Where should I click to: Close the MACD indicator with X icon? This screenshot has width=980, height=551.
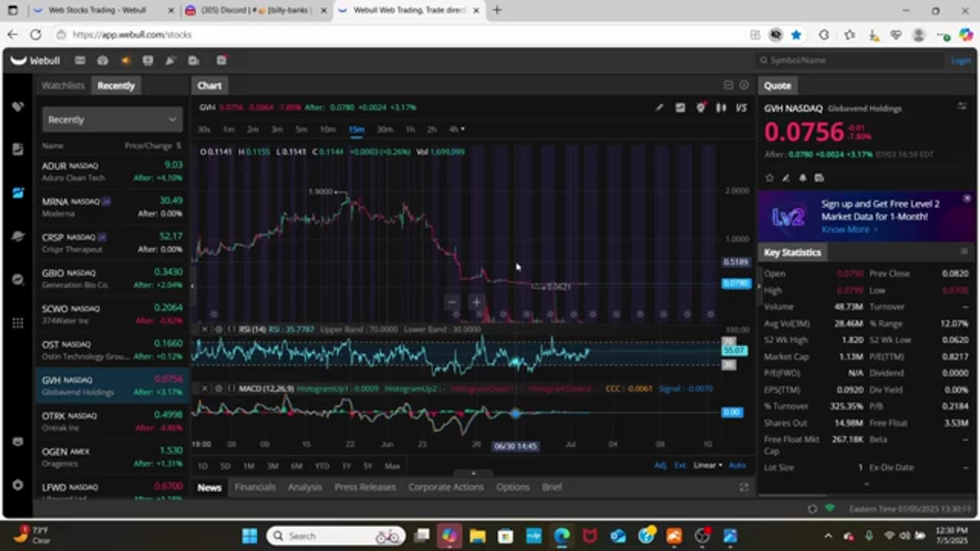(204, 389)
